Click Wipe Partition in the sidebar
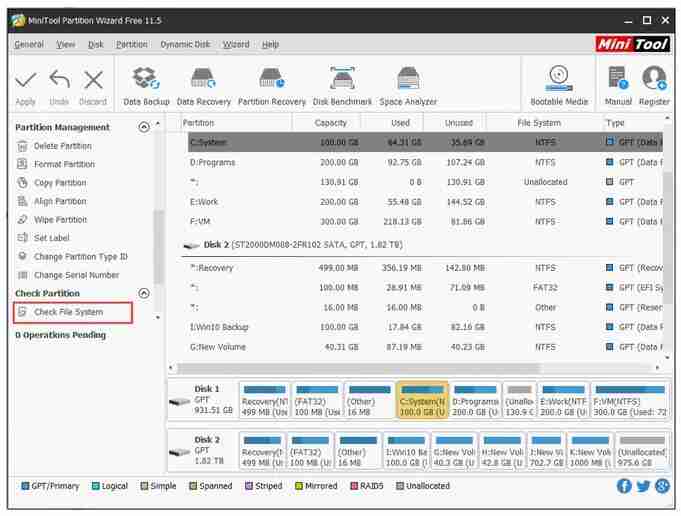This screenshot has height=516, width=681. 60,220
